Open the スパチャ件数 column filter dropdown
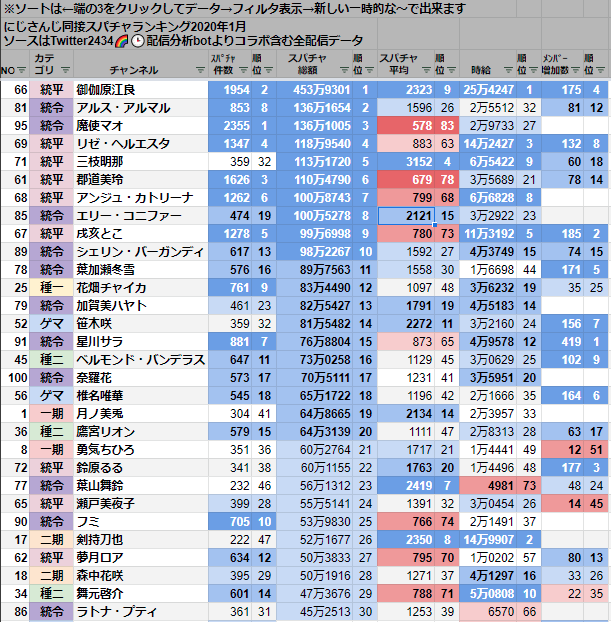Image resolution: width=611 pixels, height=622 pixels. 244,70
